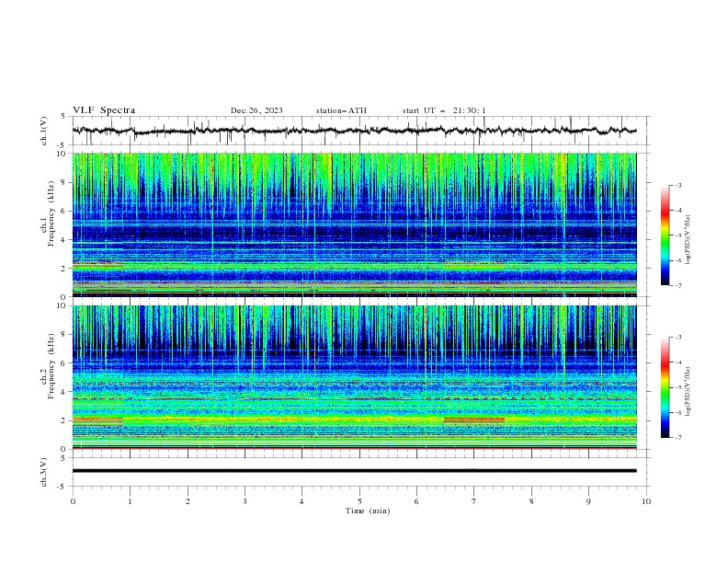Click time axis tick label "6"
The image size is (728, 563).
point(416,501)
